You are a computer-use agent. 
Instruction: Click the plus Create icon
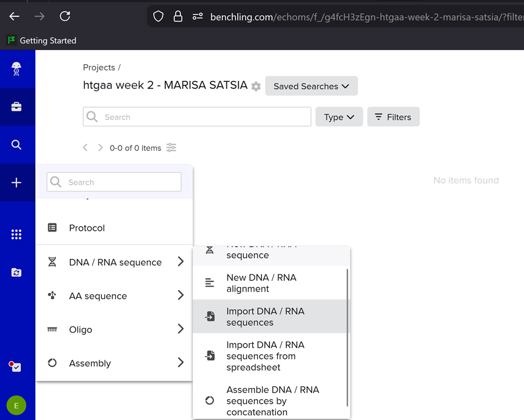tap(16, 183)
